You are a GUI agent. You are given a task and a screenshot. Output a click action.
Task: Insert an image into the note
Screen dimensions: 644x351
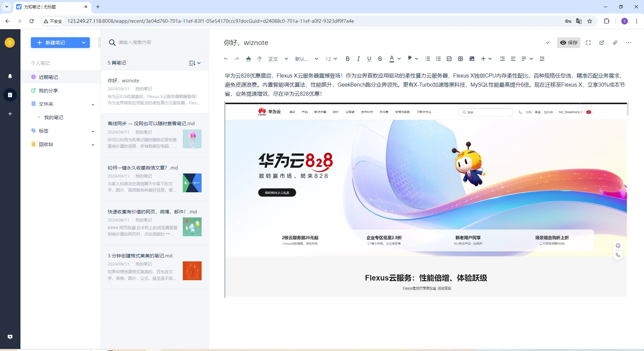click(x=472, y=59)
